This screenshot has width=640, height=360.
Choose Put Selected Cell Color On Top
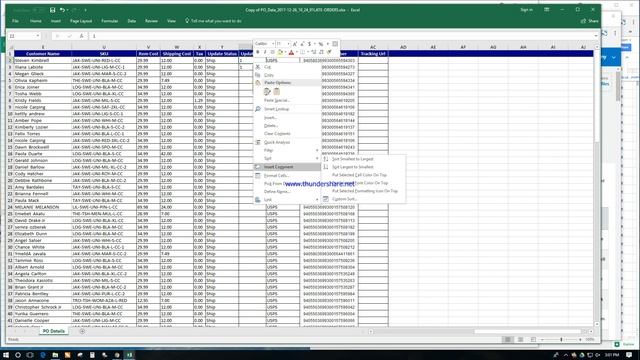(x=363, y=175)
